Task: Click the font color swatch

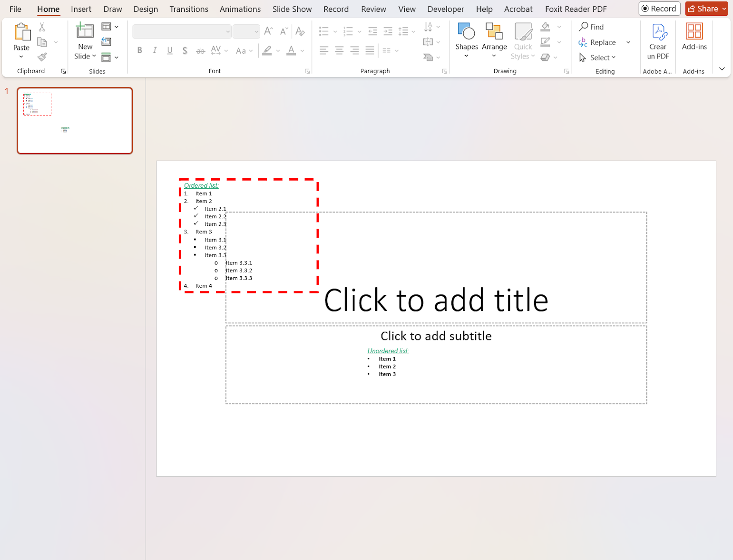Action: (x=291, y=50)
